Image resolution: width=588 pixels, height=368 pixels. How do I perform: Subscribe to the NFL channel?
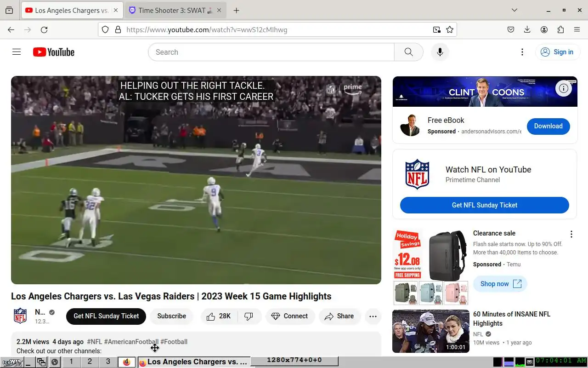click(171, 316)
